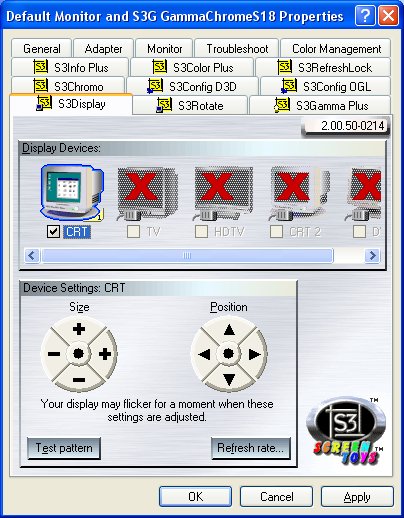The image size is (404, 518).
Task: Shift display position left with arrow
Action: 204,354
